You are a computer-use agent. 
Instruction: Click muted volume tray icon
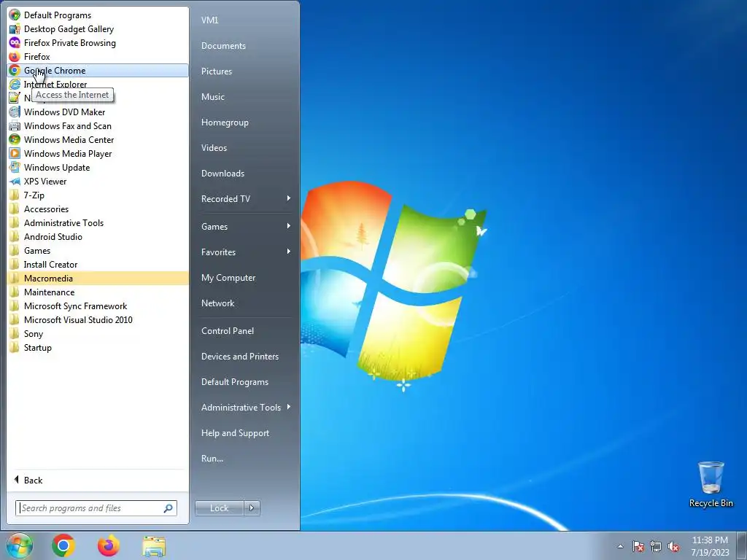[673, 546]
